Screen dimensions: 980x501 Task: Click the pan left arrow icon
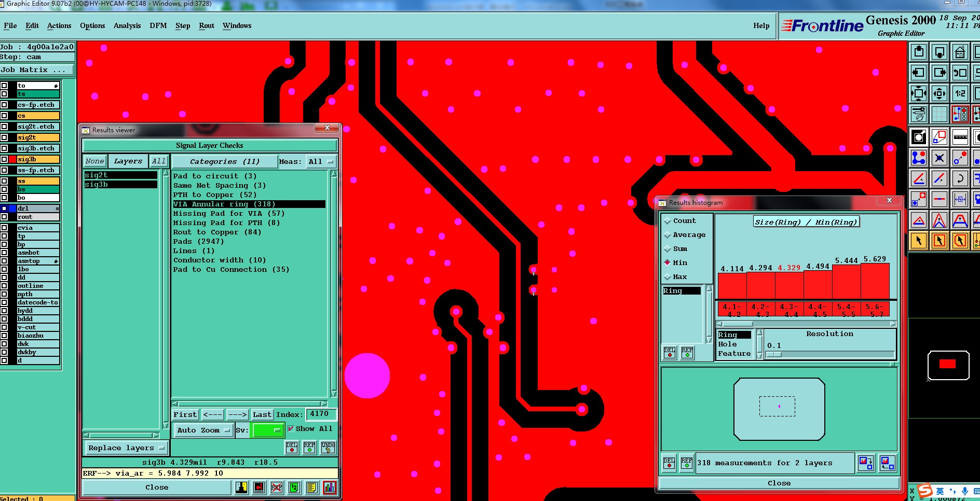(919, 73)
